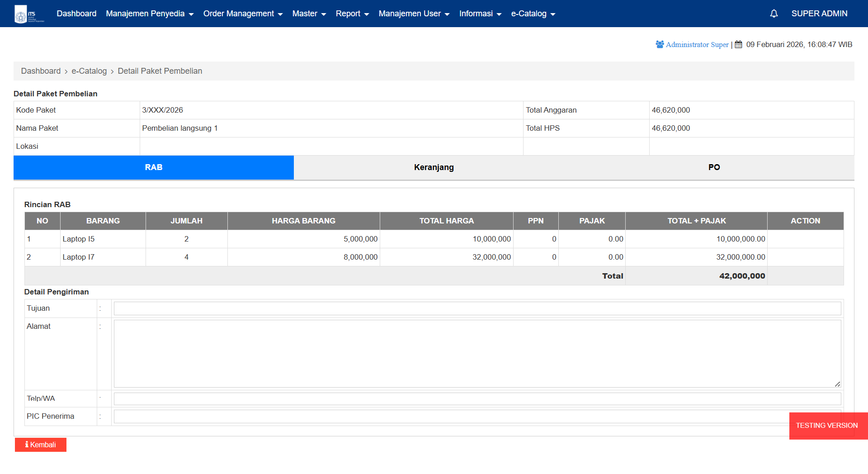Expand the Master dropdown menu

pyautogui.click(x=309, y=14)
